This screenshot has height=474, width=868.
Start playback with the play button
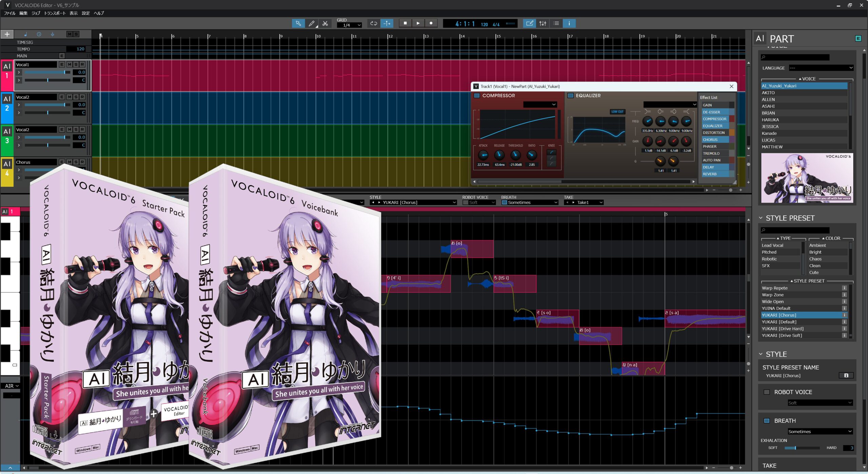tap(418, 23)
